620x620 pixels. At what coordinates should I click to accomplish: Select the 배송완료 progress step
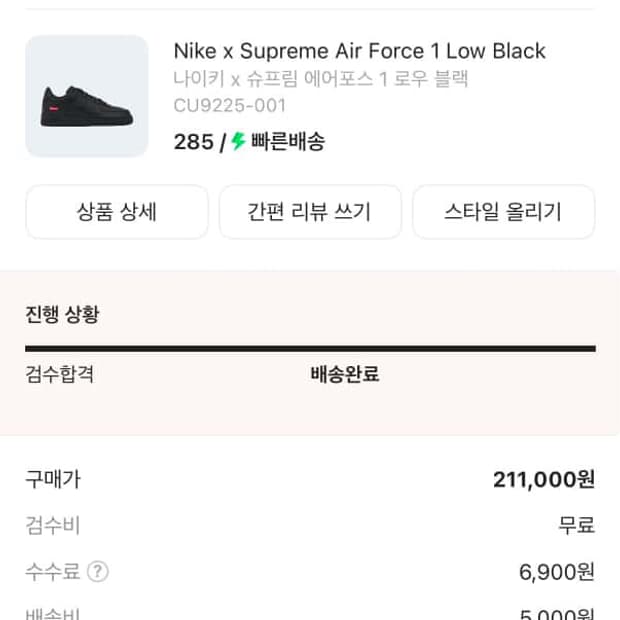click(345, 375)
